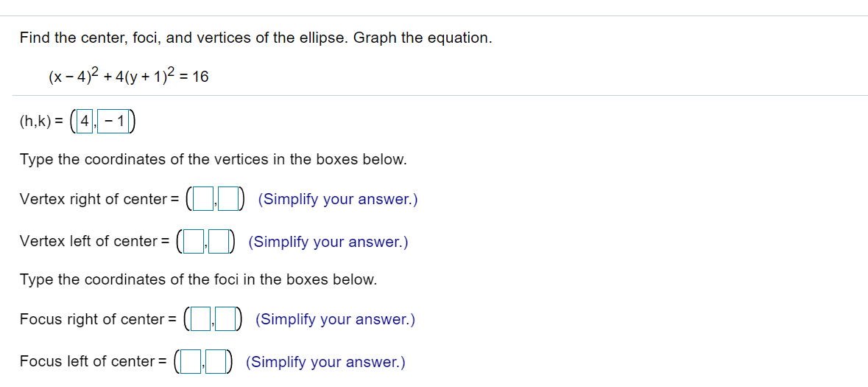Click 'Type the coordinates of the foci' text
This screenshot has height=387, width=868.
click(198, 280)
